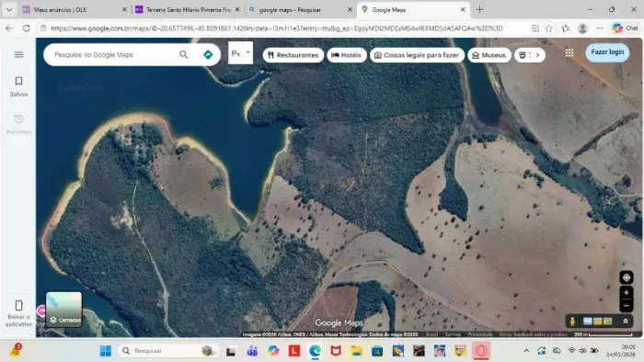
Task: Select the first imagery thumbnail by pegman
Action: point(588,322)
